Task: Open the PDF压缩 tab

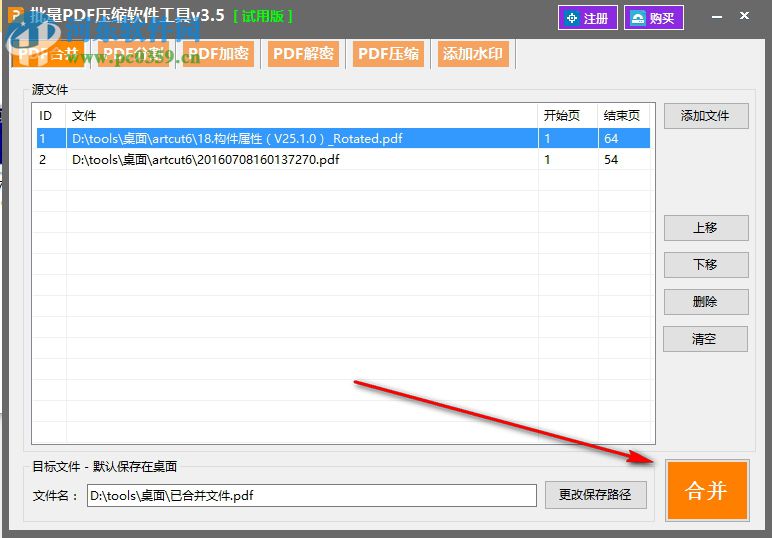Action: 388,53
